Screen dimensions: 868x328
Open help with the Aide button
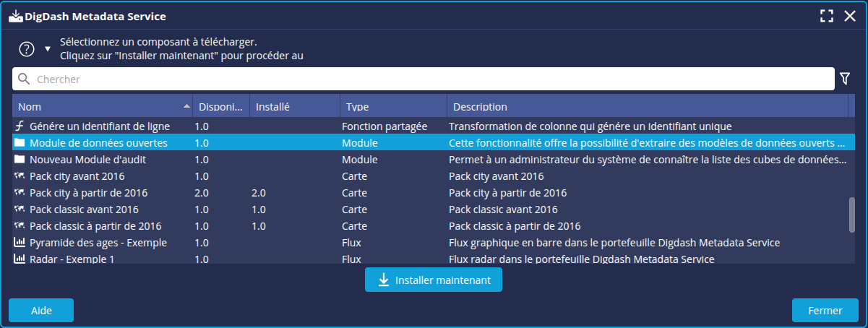point(41,311)
